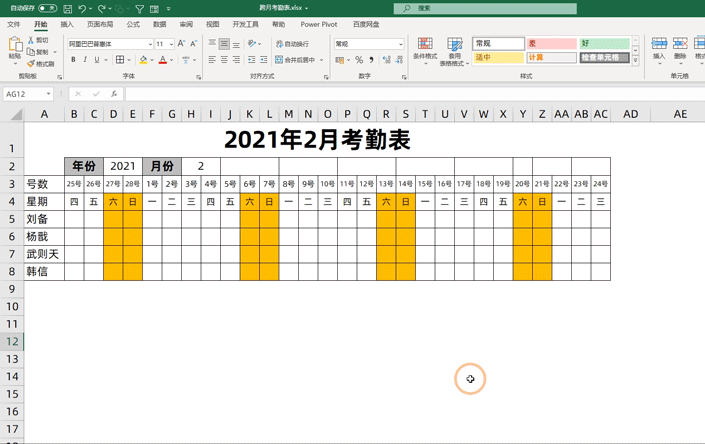Apply the 好 (Good) cell style
Viewport: 705px width, 444px height.
[x=604, y=44]
